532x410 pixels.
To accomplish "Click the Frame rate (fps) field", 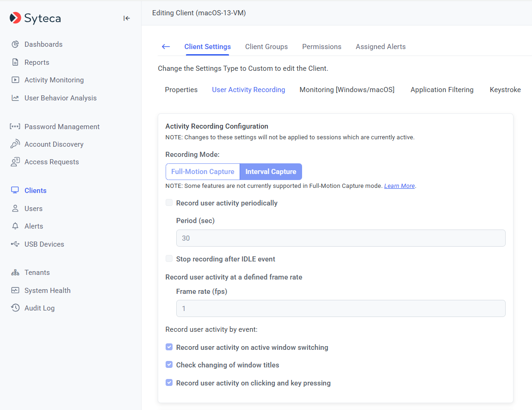I will tap(340, 309).
